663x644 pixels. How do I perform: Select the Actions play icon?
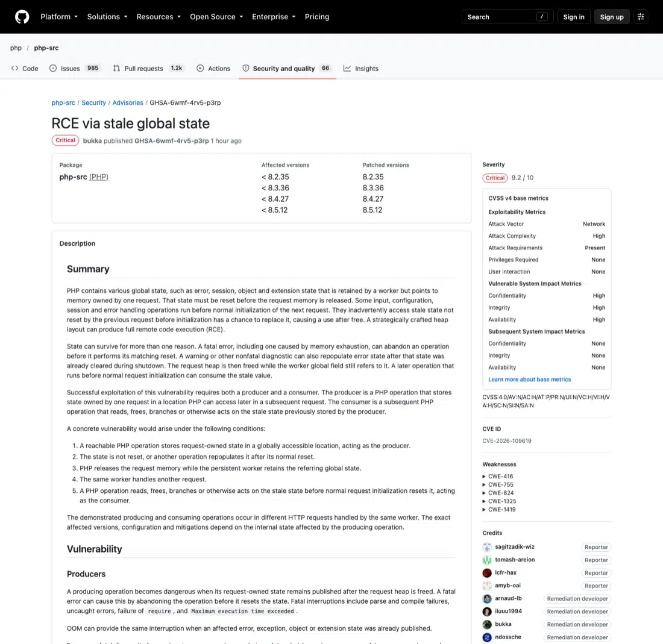[x=200, y=68]
